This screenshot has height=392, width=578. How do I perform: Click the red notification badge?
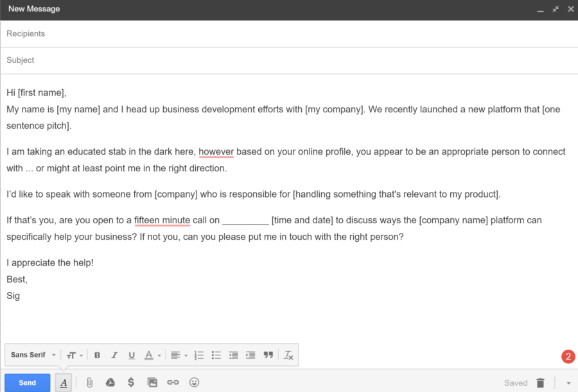click(568, 356)
